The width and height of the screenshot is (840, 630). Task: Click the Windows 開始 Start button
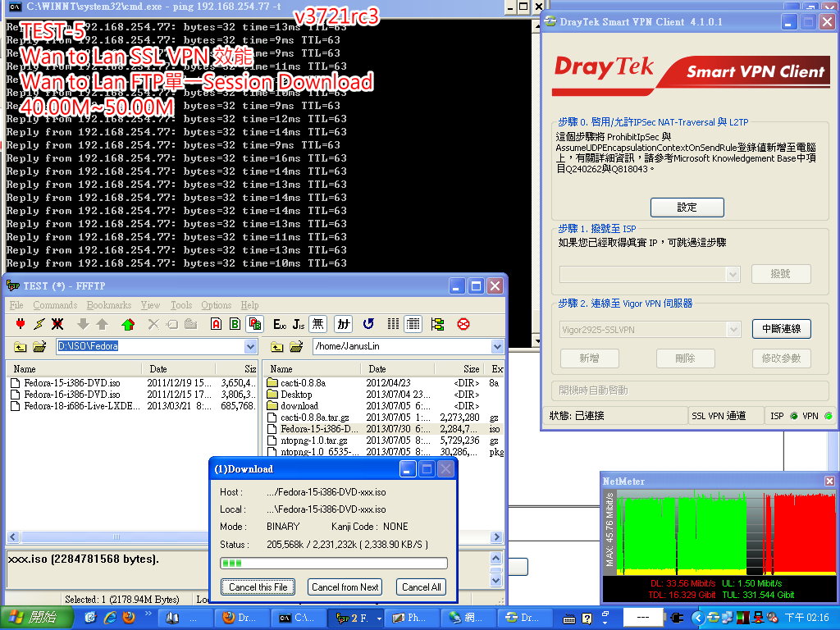click(x=35, y=618)
